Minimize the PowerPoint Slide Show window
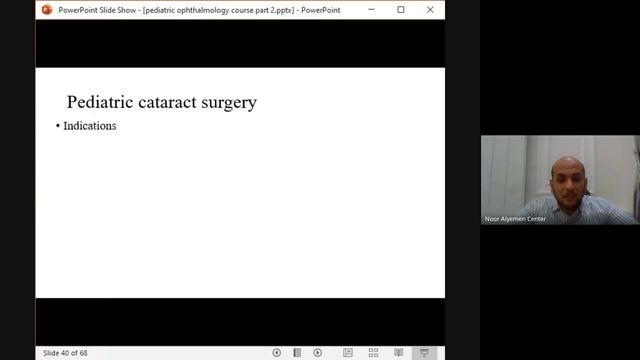The height and width of the screenshot is (360, 640). click(371, 9)
